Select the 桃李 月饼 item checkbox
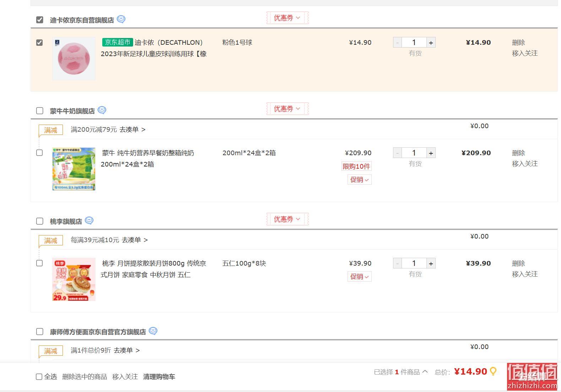 tap(39, 263)
